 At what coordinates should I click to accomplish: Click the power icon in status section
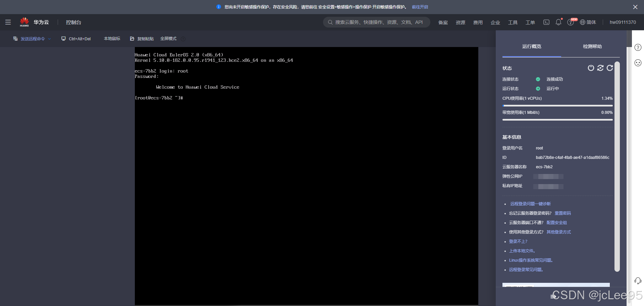(x=591, y=68)
